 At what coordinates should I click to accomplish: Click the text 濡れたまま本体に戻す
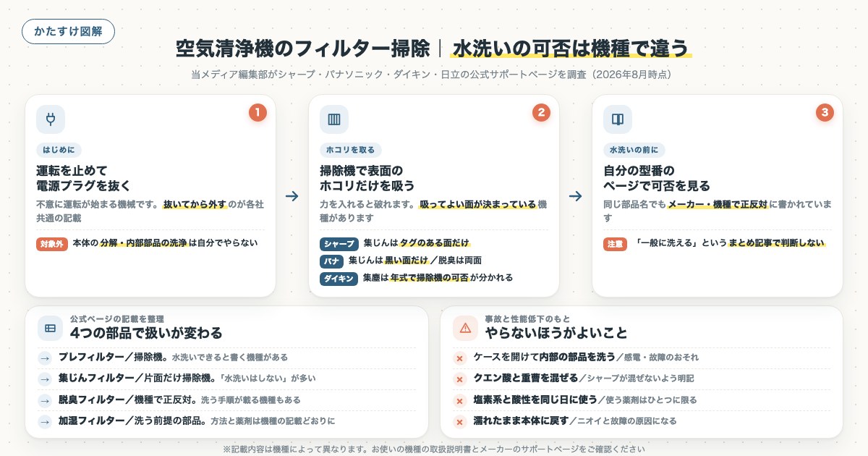[521, 421]
